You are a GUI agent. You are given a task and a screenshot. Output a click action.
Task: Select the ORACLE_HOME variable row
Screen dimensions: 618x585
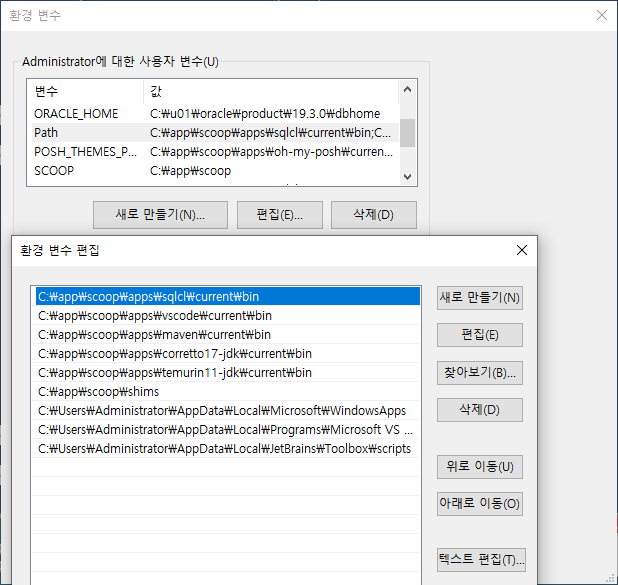click(x=215, y=114)
